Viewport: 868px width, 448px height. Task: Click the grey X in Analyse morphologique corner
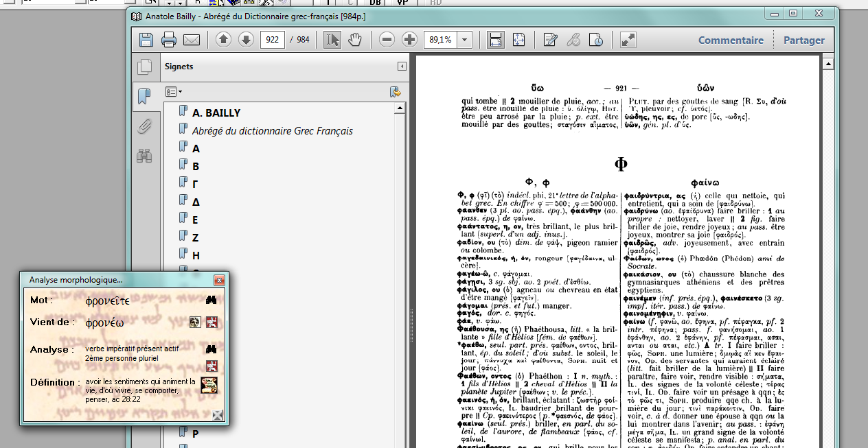tap(218, 414)
